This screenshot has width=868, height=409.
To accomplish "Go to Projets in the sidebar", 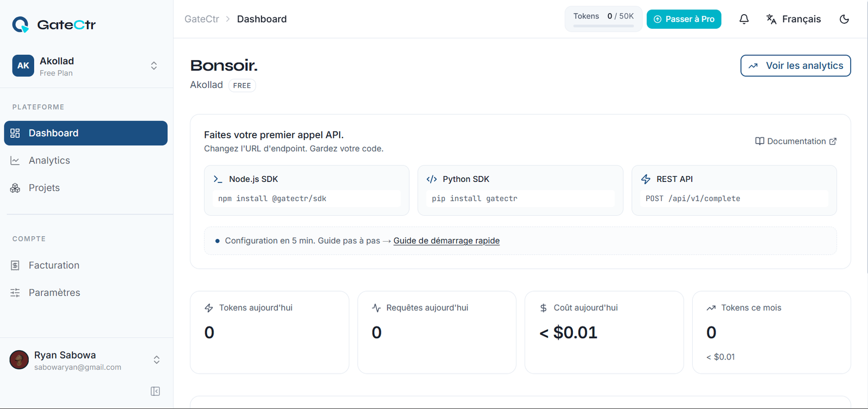I will [44, 188].
